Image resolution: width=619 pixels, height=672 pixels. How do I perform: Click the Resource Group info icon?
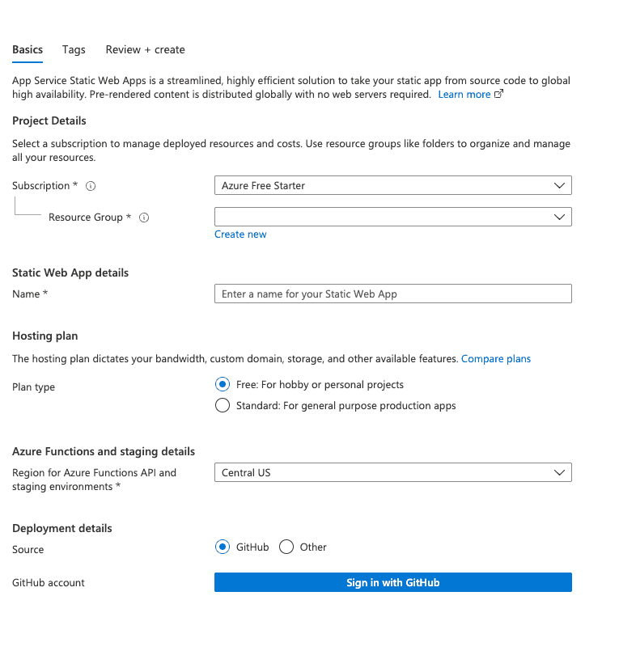[144, 218]
